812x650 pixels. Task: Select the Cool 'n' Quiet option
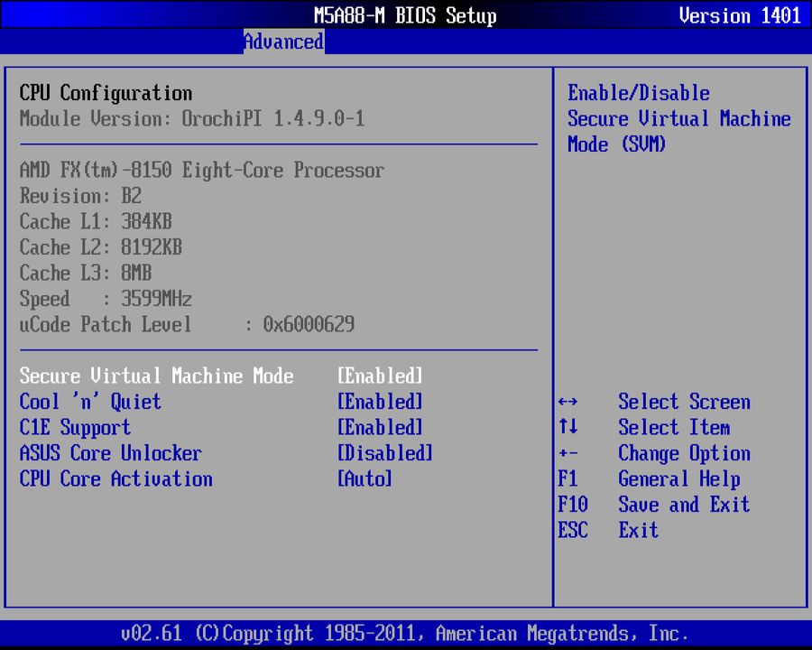pyautogui.click(x=90, y=402)
